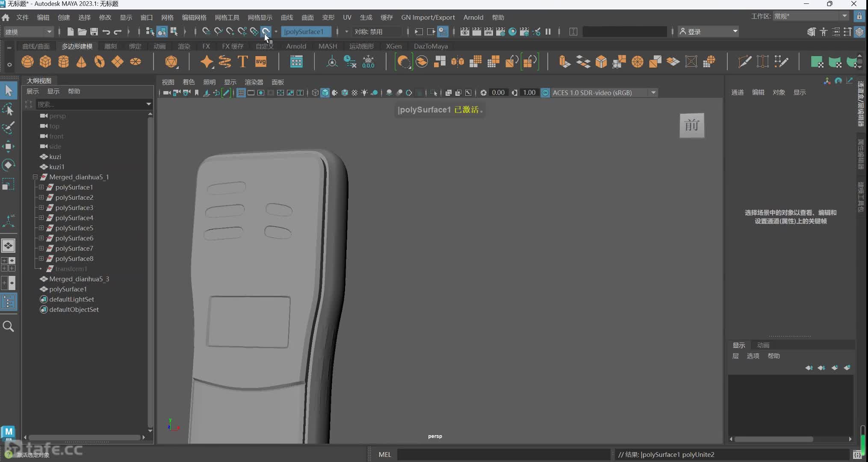The height and width of the screenshot is (462, 868).
Task: Open the 工作区 workspace dropdown
Action: 811,16
